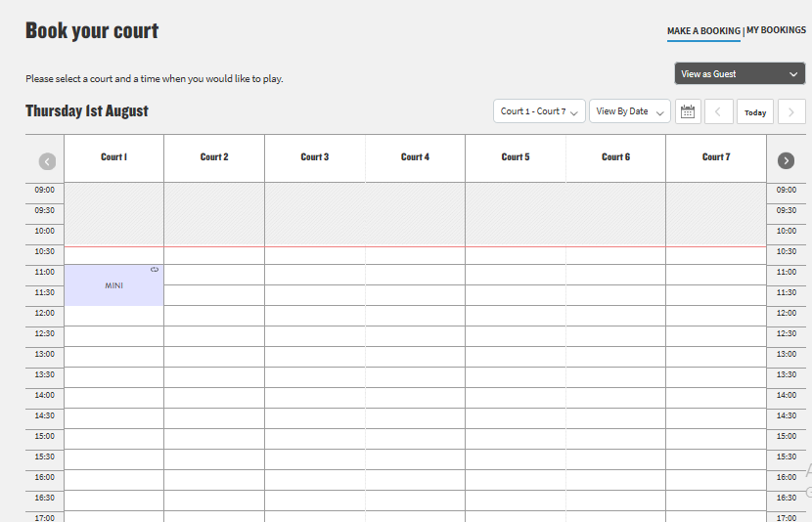The width and height of the screenshot is (812, 522).
Task: Select Court 2 at 11:00 slot
Action: point(214,275)
